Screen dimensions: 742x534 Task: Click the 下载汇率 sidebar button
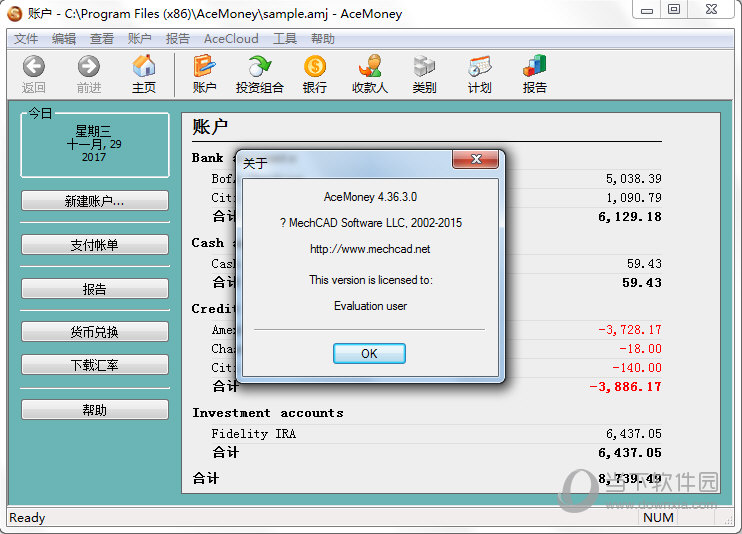click(x=95, y=365)
